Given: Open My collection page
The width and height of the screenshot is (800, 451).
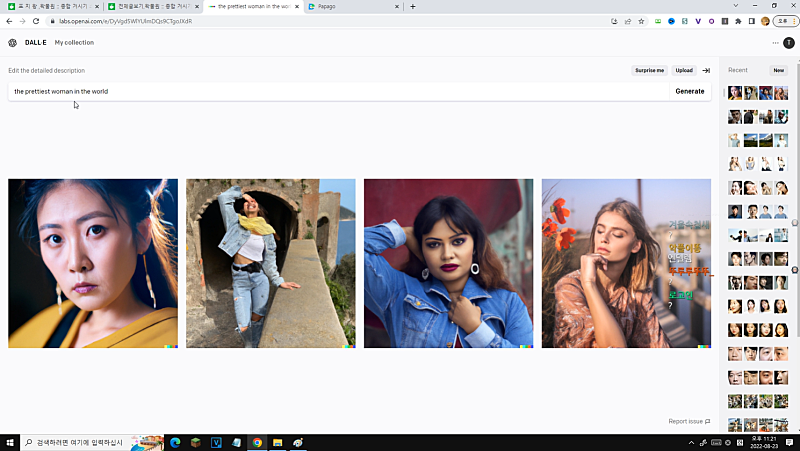Looking at the screenshot, I should 74,43.
